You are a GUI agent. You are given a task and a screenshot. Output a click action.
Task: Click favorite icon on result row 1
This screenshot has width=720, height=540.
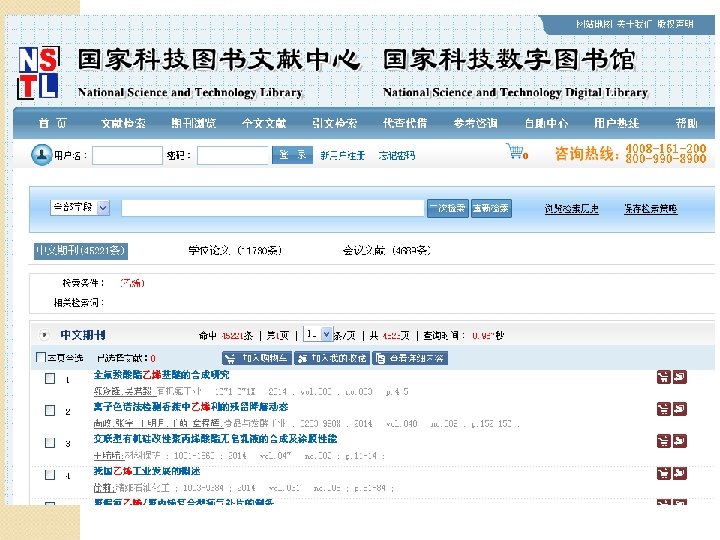click(x=680, y=377)
